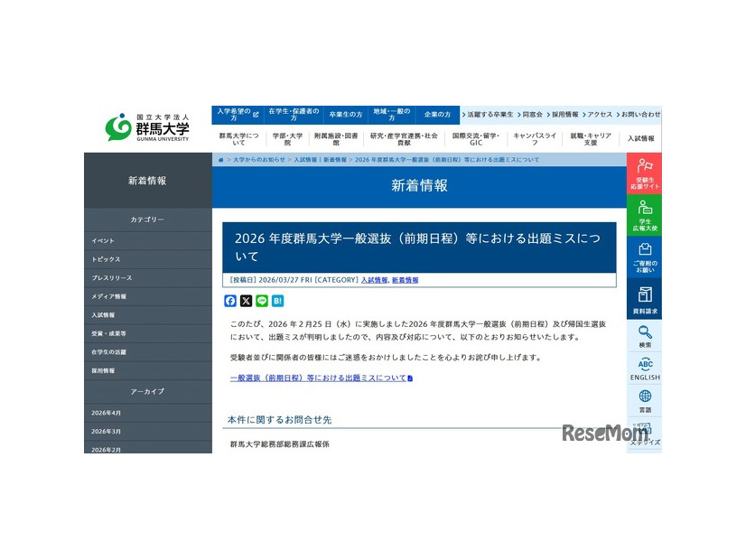Open search with the 検索 magnifier icon
Screen dimensions: 746x560
(644, 334)
